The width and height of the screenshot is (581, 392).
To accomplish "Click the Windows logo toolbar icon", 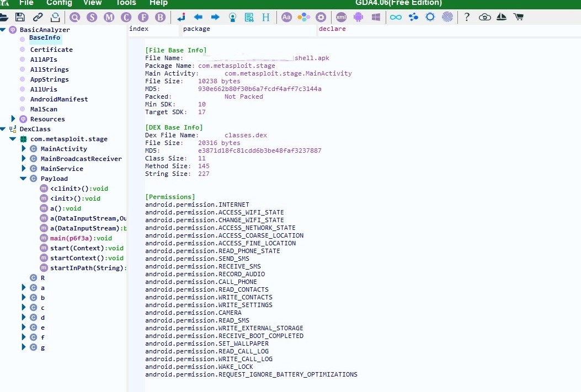I will 376,17.
